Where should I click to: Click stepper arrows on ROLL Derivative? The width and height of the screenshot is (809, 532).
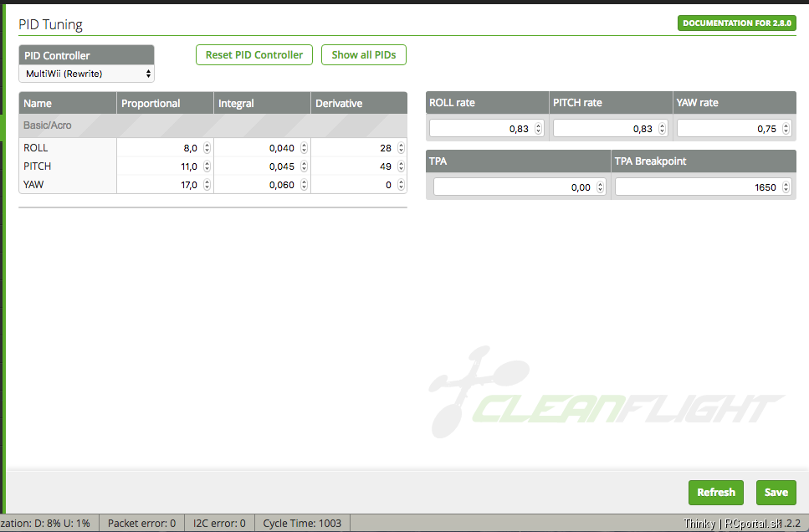(401, 148)
